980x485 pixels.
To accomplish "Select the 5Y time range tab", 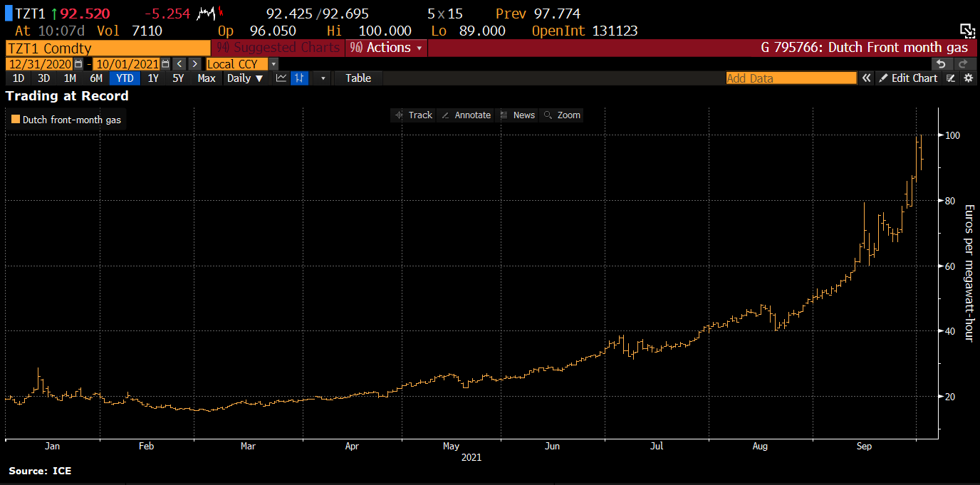I will pyautogui.click(x=178, y=78).
